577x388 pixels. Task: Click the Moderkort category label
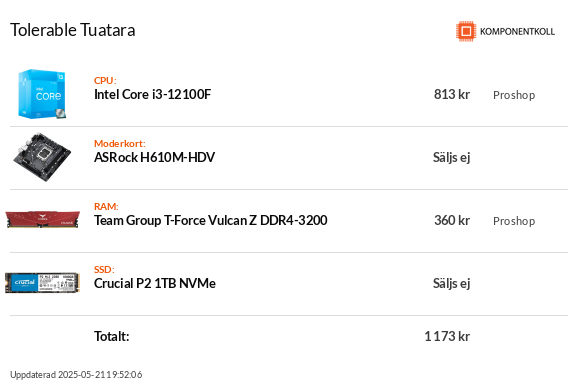coord(120,143)
